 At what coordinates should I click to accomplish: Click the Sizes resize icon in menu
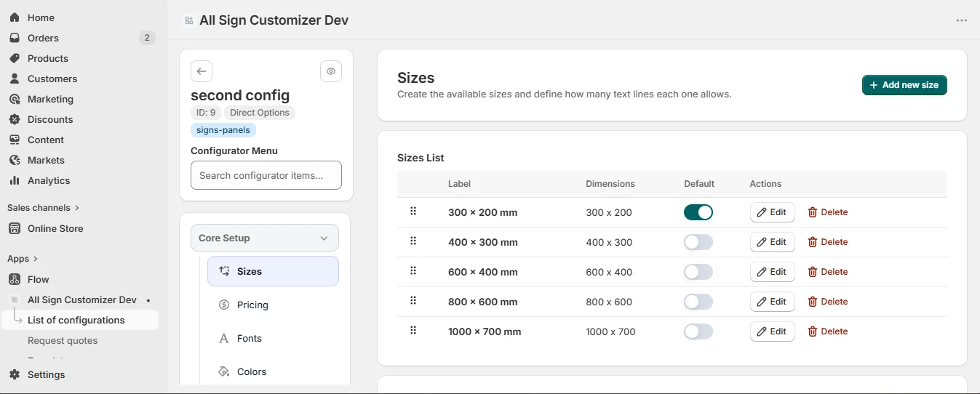click(224, 271)
